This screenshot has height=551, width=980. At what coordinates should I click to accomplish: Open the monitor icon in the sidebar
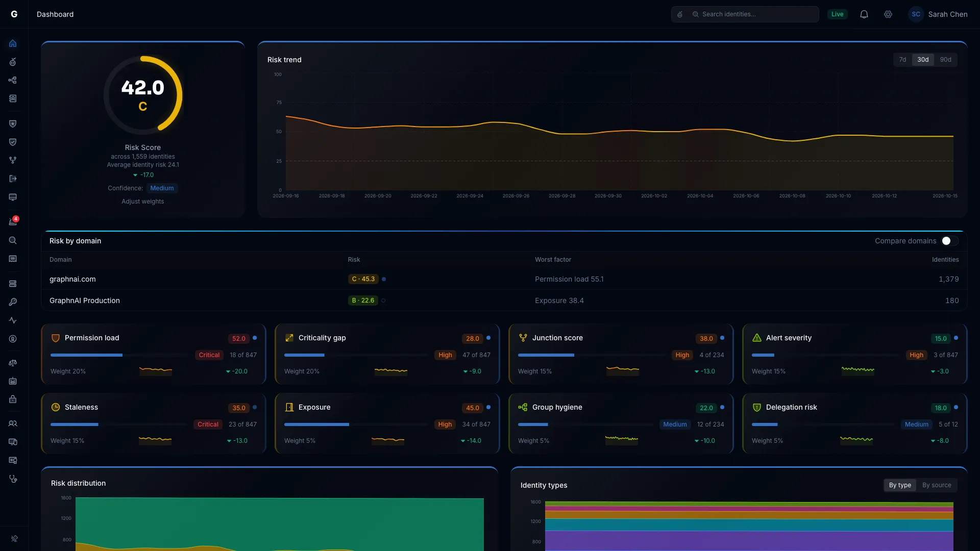[x=13, y=197]
